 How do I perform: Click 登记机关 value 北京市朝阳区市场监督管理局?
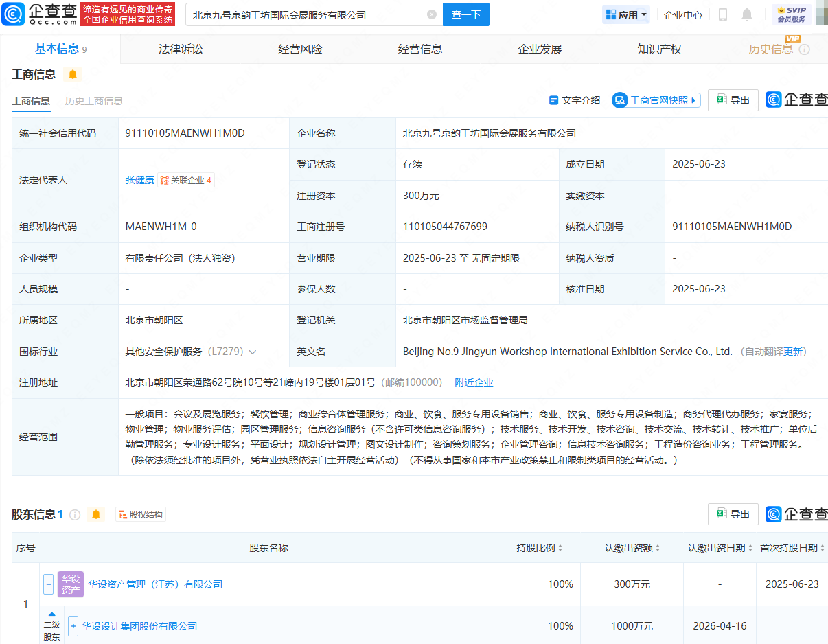pos(465,320)
